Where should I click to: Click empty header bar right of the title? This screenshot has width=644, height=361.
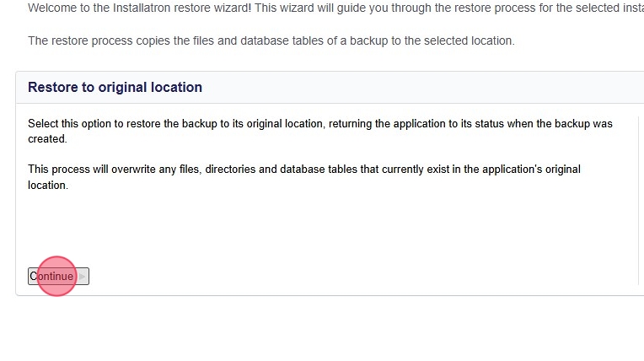tap(421, 88)
